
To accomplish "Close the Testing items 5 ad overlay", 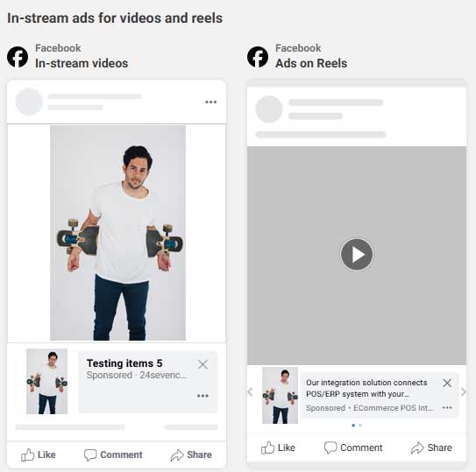I will click(202, 364).
